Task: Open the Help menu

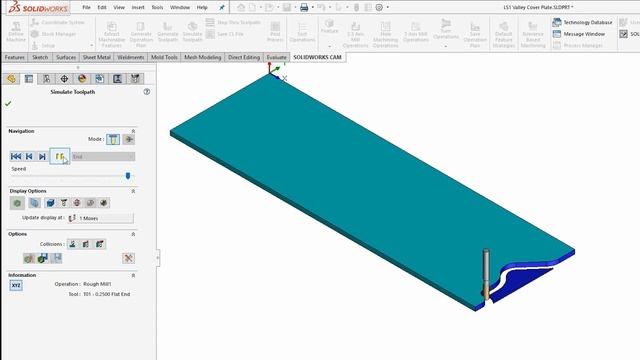Action: [x=202, y=7]
